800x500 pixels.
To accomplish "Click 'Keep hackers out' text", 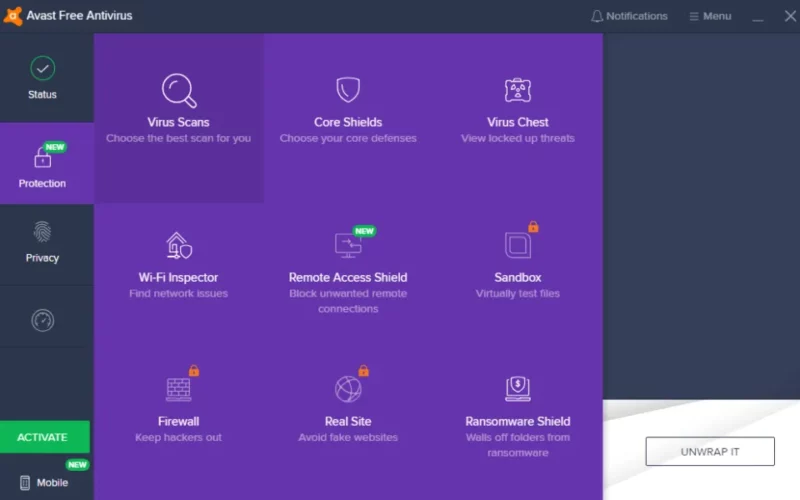I will pos(179,437).
